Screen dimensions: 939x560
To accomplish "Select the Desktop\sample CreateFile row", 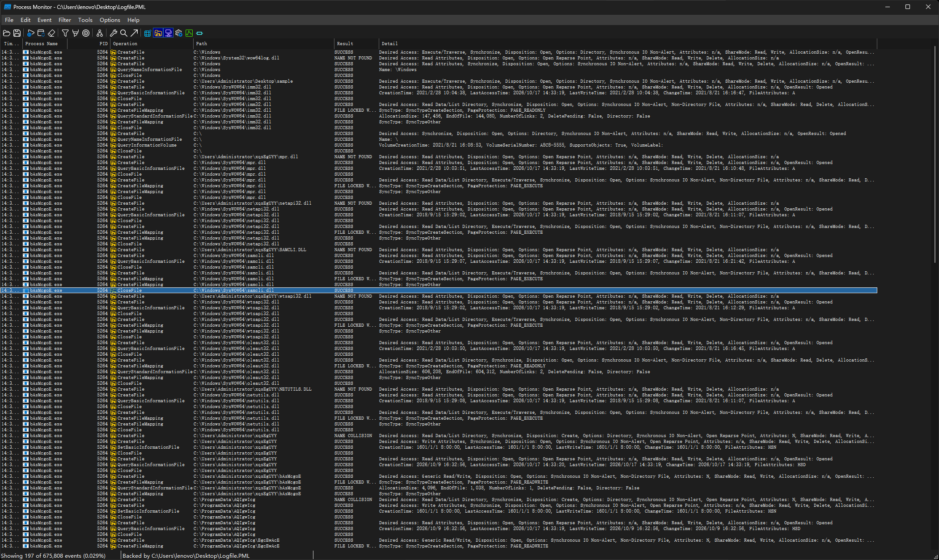I will click(439, 81).
